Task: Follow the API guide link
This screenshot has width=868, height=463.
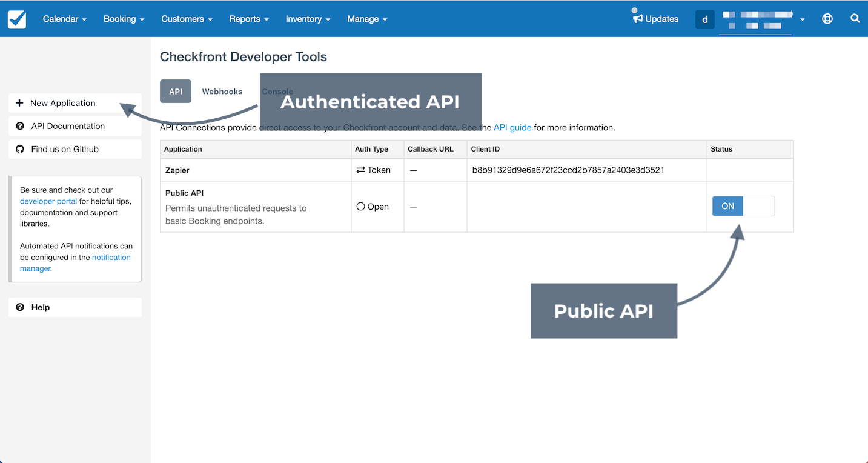Action: 512,128
